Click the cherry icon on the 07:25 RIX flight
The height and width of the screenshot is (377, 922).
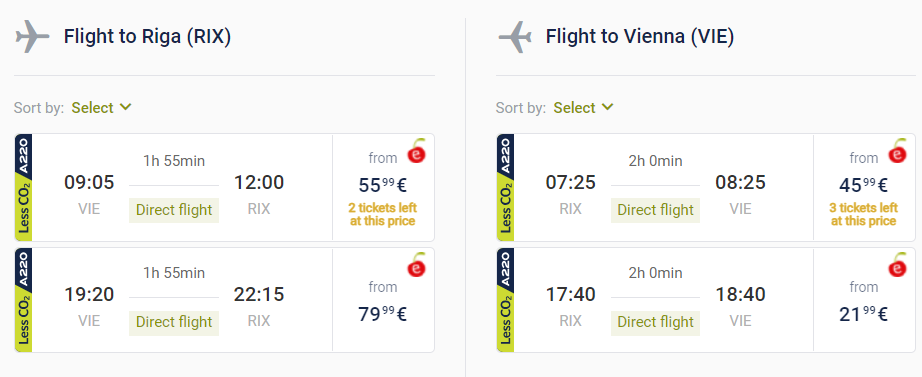coord(898,152)
